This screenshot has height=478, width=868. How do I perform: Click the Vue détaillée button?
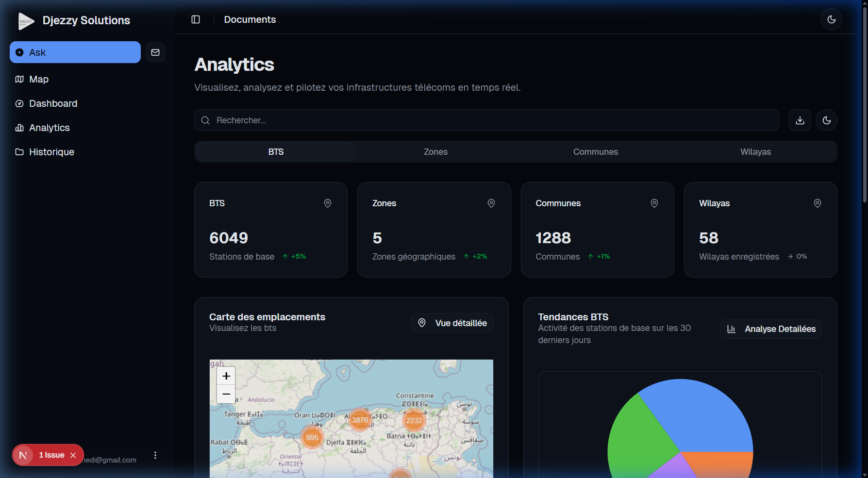452,323
